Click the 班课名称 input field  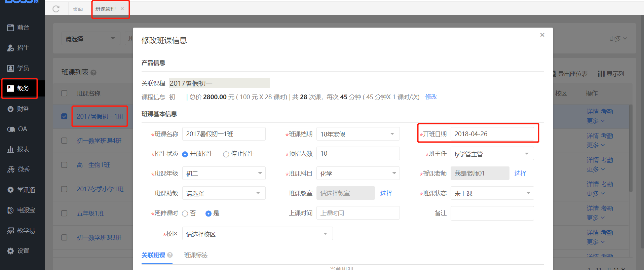pyautogui.click(x=224, y=134)
